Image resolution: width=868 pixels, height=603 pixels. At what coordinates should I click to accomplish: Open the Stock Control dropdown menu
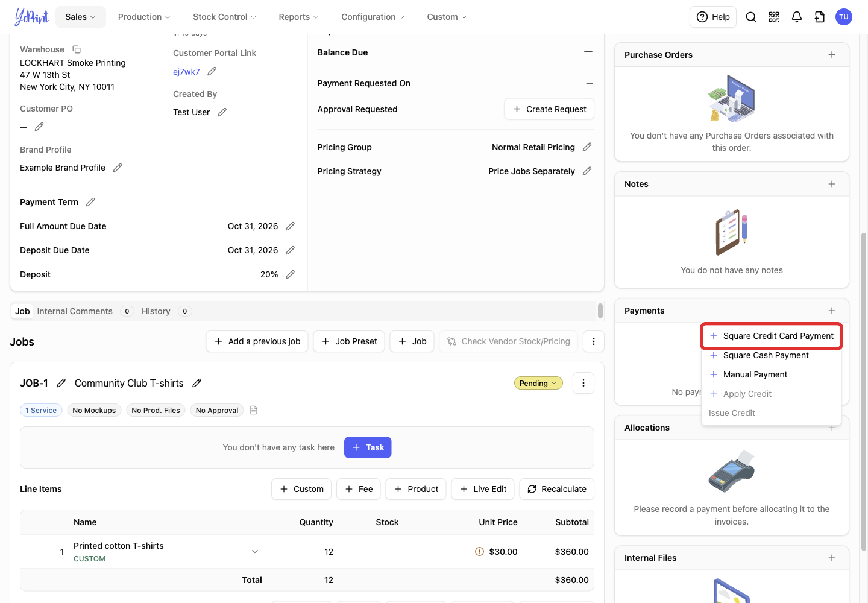(x=224, y=17)
